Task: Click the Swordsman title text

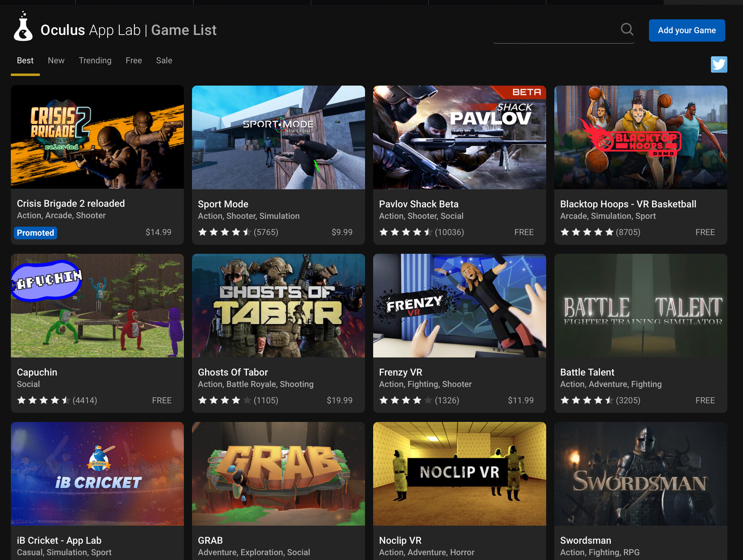Action: click(x=585, y=540)
